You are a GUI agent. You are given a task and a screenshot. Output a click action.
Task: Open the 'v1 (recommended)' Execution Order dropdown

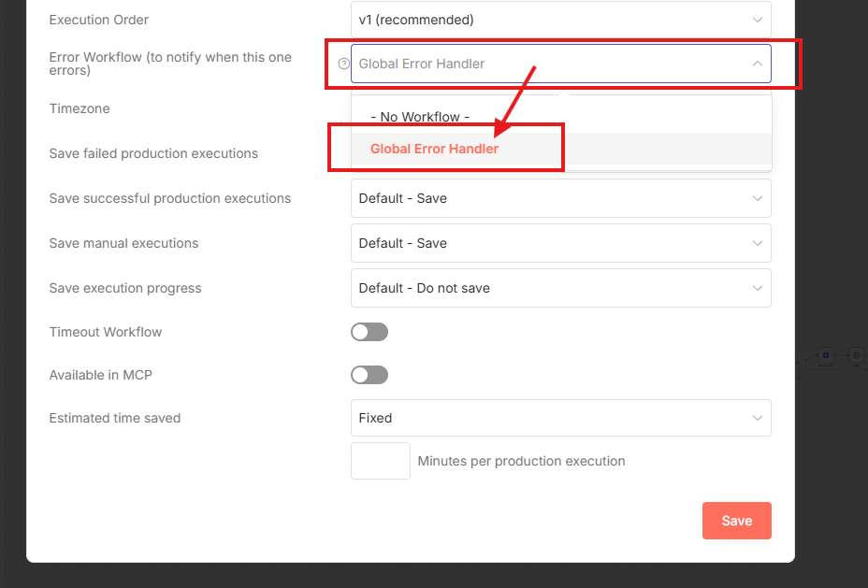tap(559, 20)
